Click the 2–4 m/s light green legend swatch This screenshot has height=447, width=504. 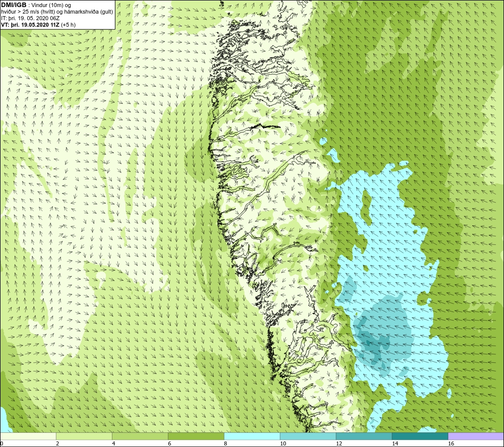(84, 436)
